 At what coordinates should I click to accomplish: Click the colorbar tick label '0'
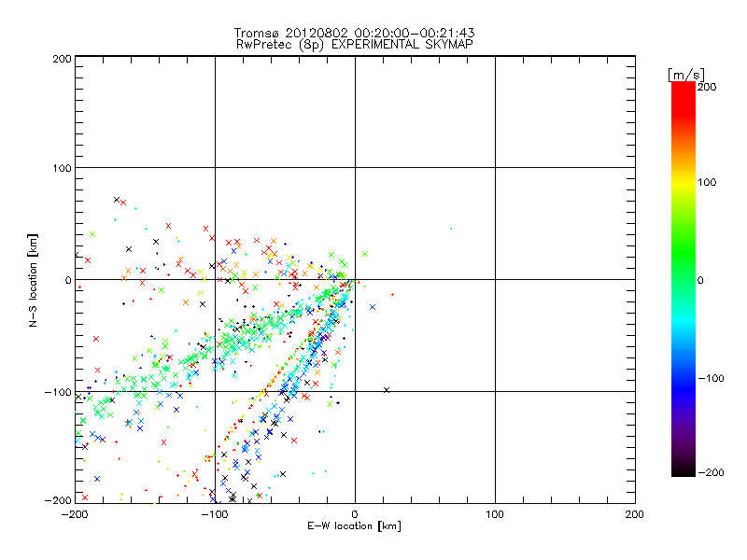(x=700, y=280)
